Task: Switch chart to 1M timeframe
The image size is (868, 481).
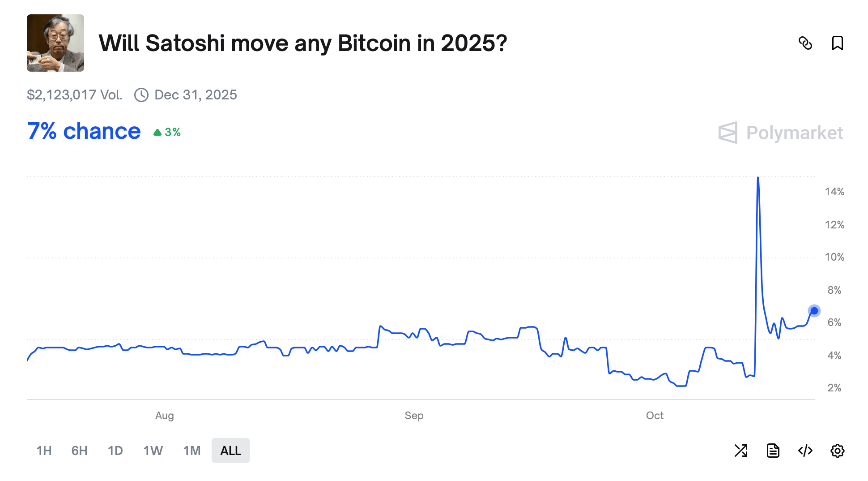Action: (x=191, y=451)
